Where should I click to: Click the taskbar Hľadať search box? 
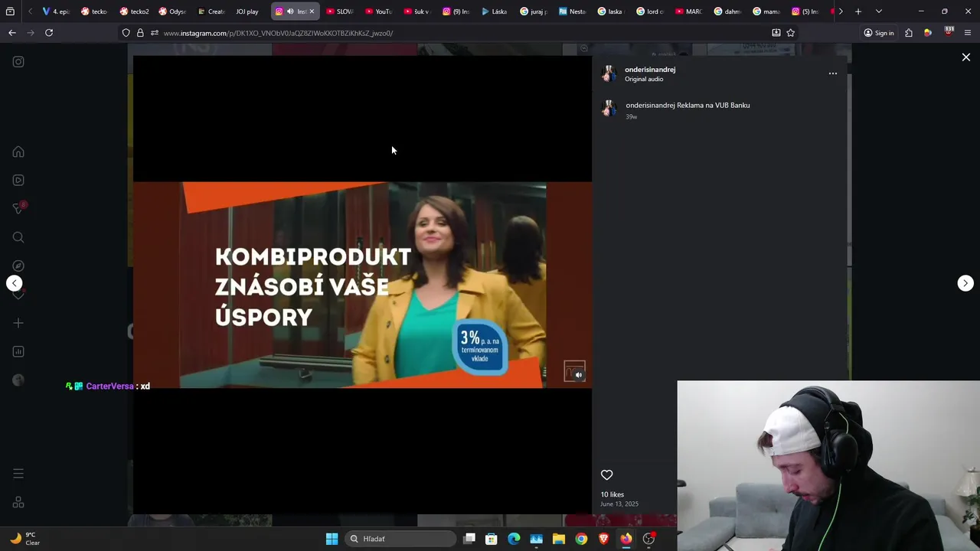[400, 539]
